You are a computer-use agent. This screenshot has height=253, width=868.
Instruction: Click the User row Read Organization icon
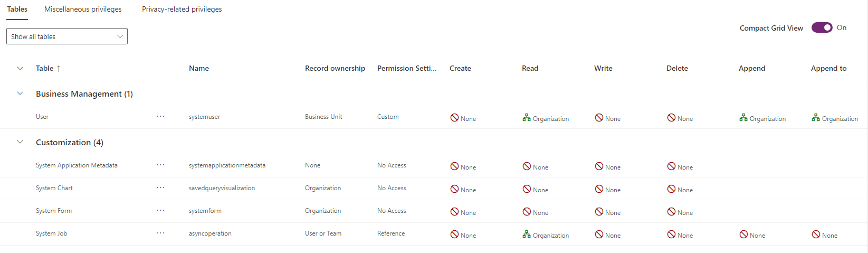point(526,118)
